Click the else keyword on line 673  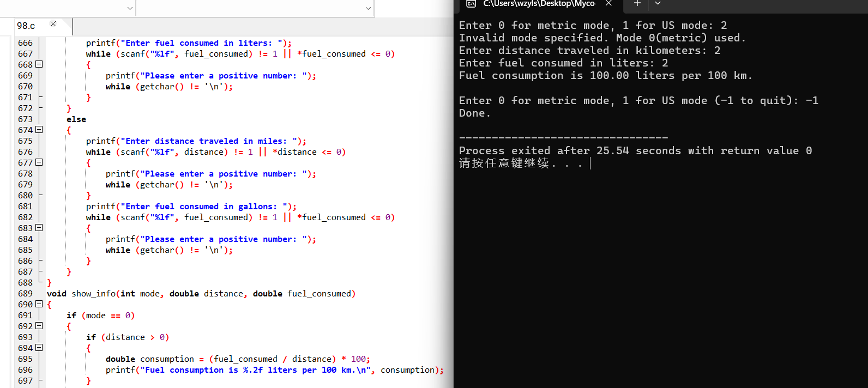point(76,119)
